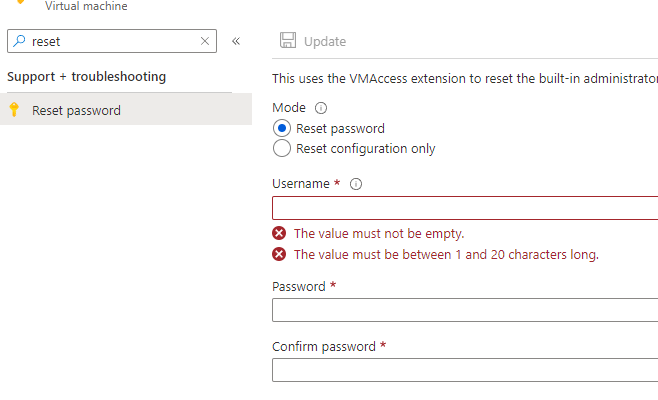658x400 pixels.
Task: Focus the Confirm password input field
Action: (x=465, y=370)
